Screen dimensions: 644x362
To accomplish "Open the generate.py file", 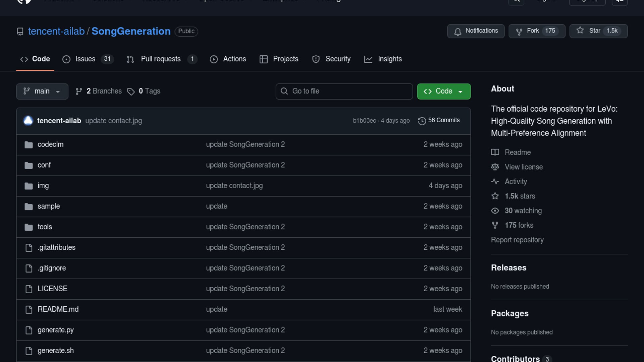I will 56,330.
